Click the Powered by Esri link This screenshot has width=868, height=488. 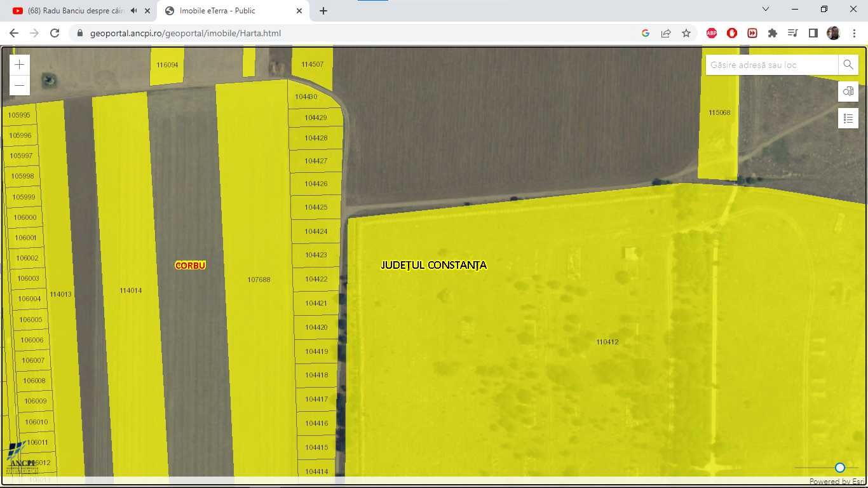(837, 482)
